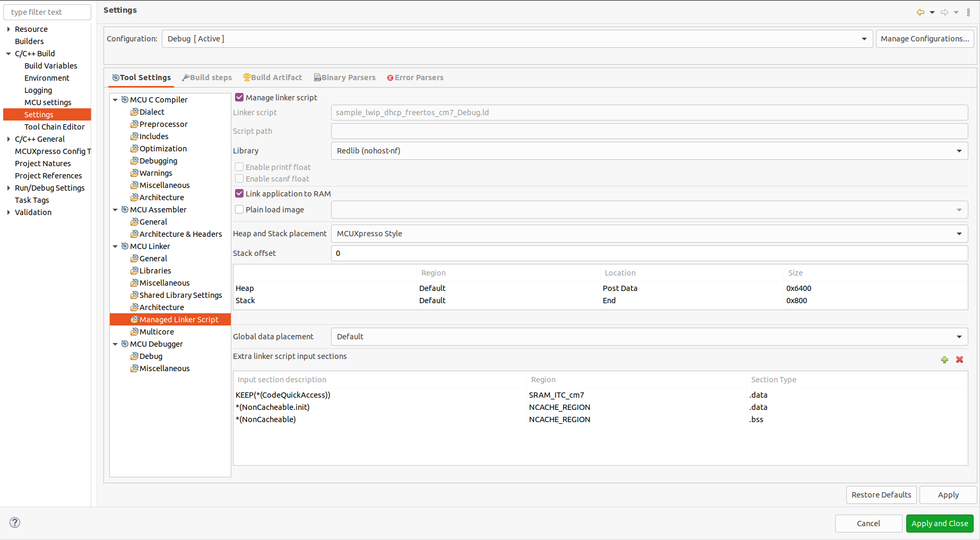Uncheck Manage linker script checkbox
Image resolution: width=980 pixels, height=540 pixels.
(x=239, y=98)
